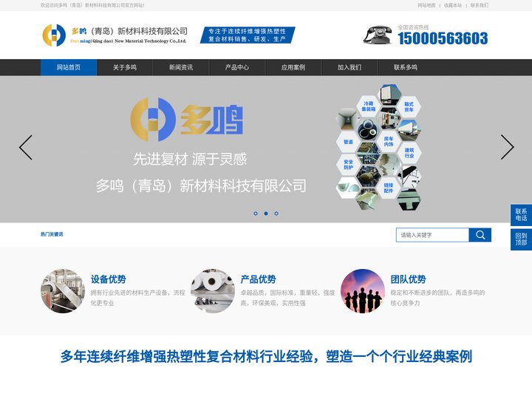Click the 收藏本站 top link
Screen dimensions: 532x399
453,5
